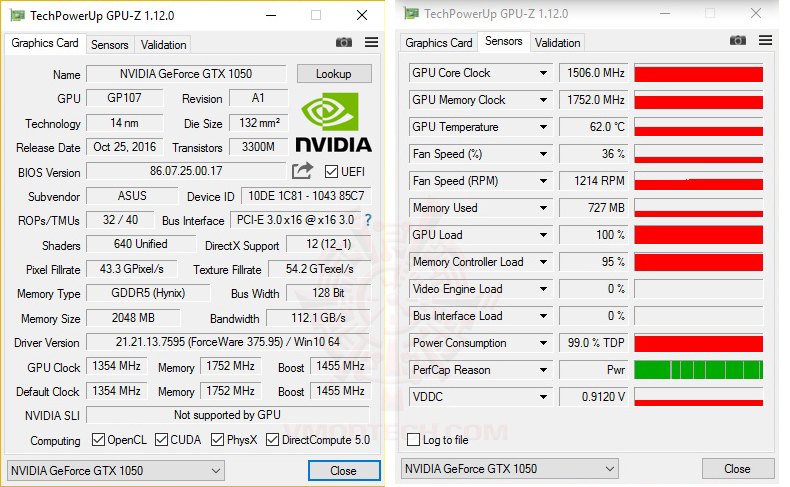Image resolution: width=790 pixels, height=487 pixels.
Task: Toggle the OpenCL checkbox
Action: (98, 440)
